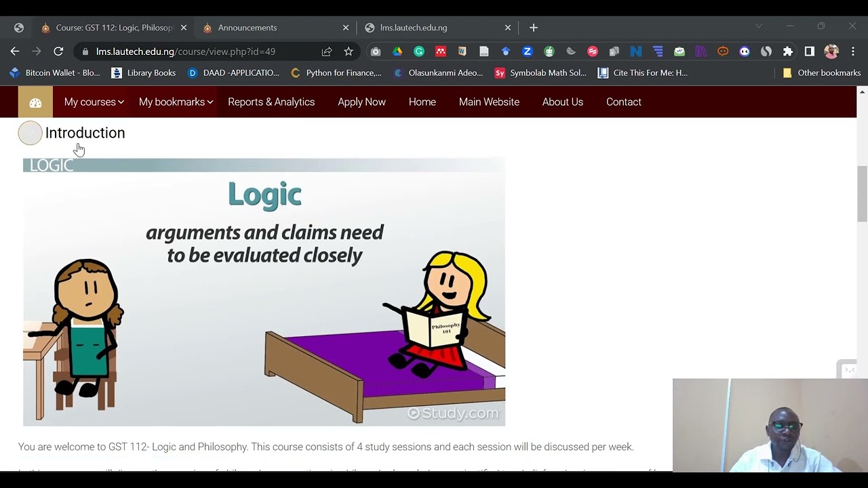The width and height of the screenshot is (868, 488).
Task: Open the Chrome profile avatar
Action: click(831, 52)
